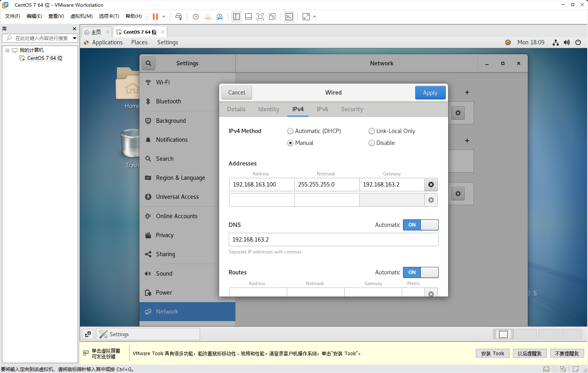Expand the stretch display dropdown arrow
The height and width of the screenshot is (373, 588).
(315, 17)
